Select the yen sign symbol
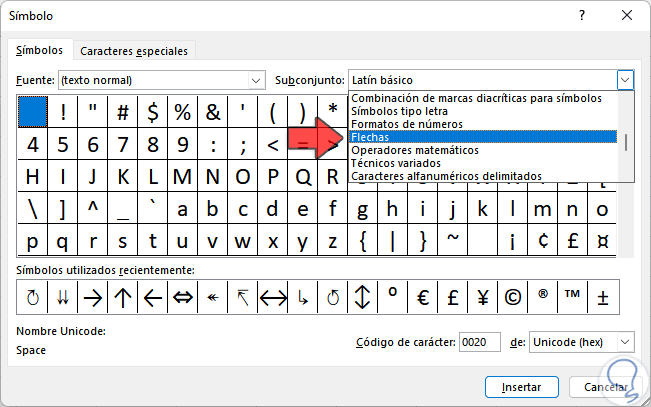This screenshot has width=651, height=407. [x=483, y=297]
